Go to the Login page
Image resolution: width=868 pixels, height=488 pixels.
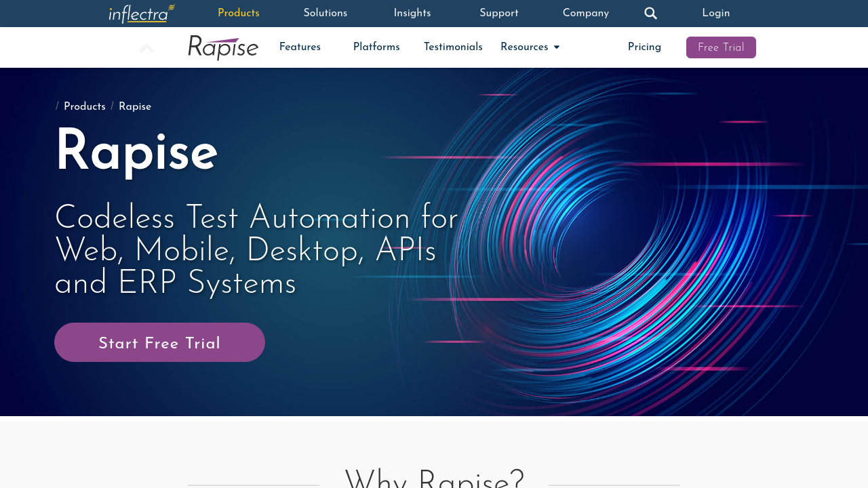[716, 14]
